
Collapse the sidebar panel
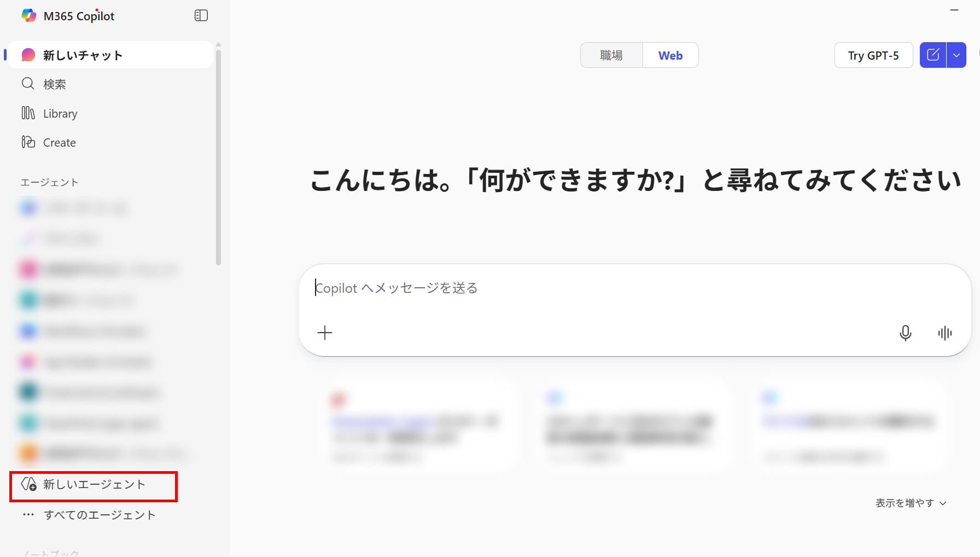tap(201, 15)
